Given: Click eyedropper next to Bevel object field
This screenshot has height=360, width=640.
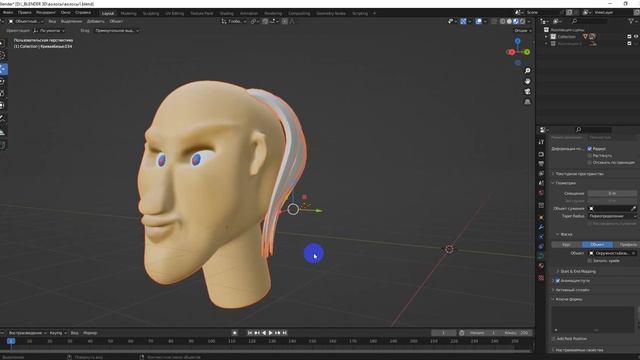Looking at the screenshot, I should click(633, 209).
